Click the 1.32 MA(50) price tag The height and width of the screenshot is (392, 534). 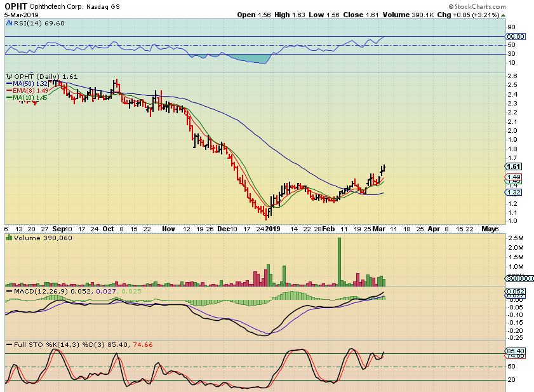click(514, 192)
